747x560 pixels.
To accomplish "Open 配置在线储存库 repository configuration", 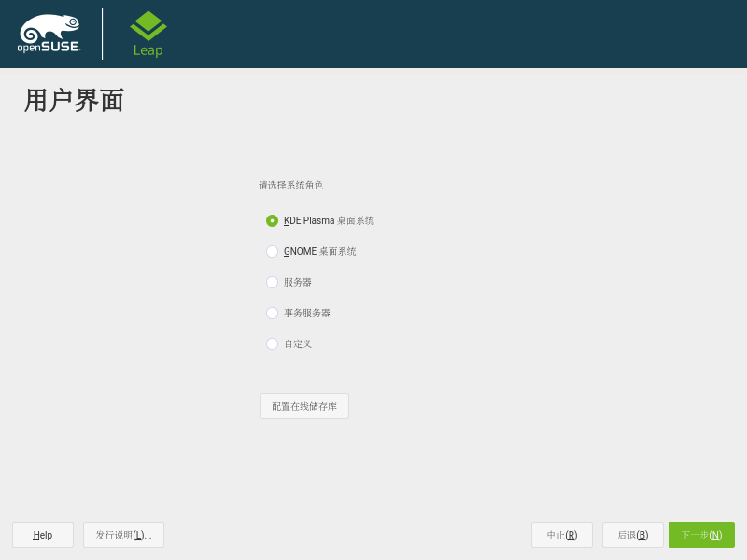I will click(304, 406).
